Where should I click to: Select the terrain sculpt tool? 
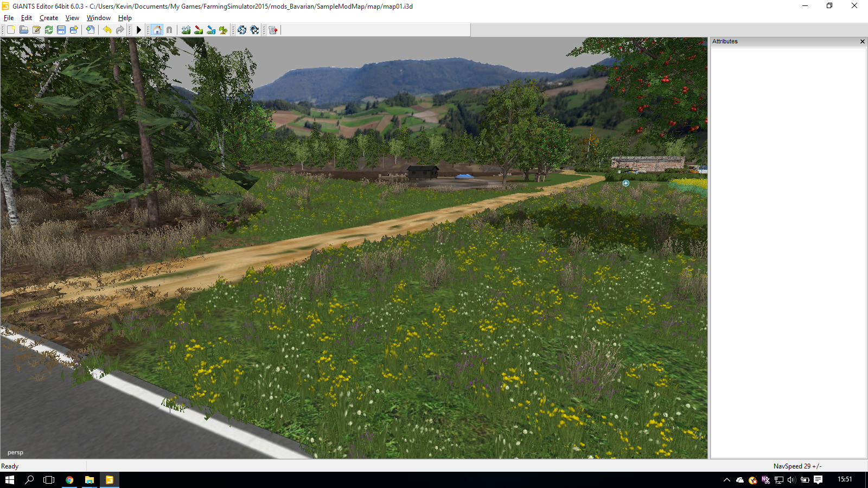(x=186, y=30)
